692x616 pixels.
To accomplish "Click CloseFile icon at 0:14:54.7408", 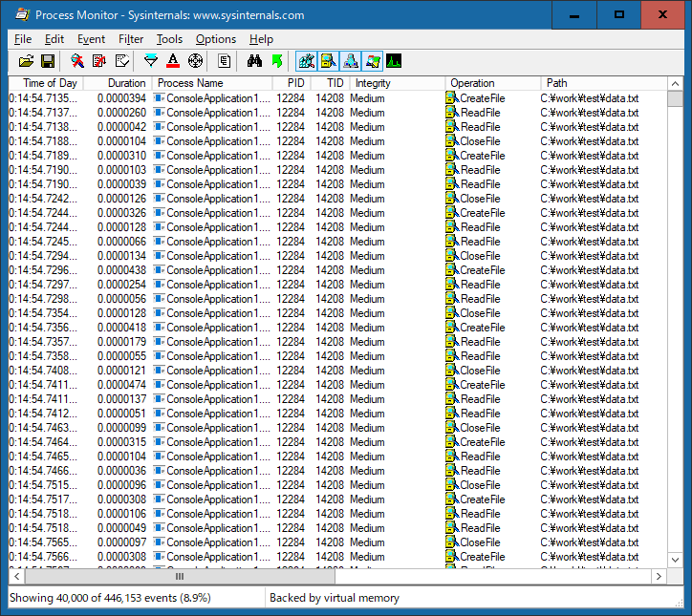I will [x=450, y=371].
